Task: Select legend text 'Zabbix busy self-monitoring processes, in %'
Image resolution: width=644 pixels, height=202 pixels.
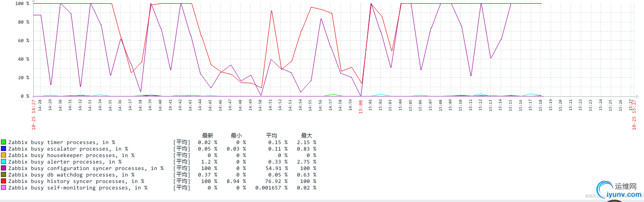Action: pyautogui.click(x=78, y=188)
